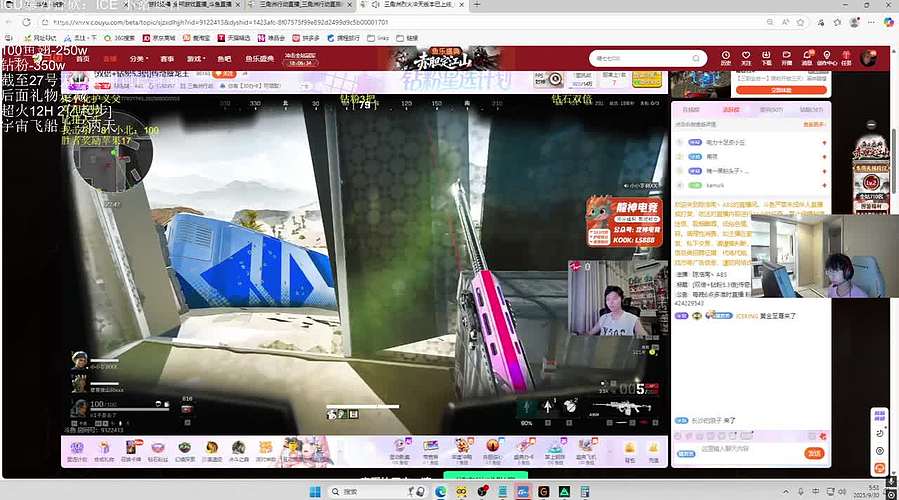Expand the 游戏 dropdown in navigation

coord(196,58)
